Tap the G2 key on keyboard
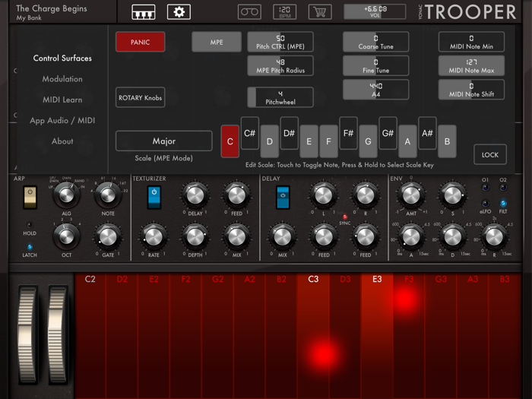The image size is (532, 399). pos(217,336)
